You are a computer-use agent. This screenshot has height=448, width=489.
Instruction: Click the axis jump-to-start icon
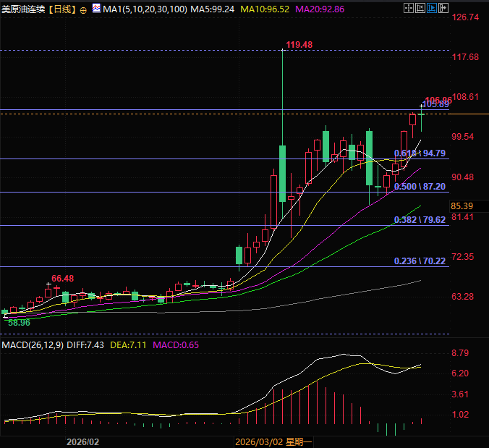420,8
